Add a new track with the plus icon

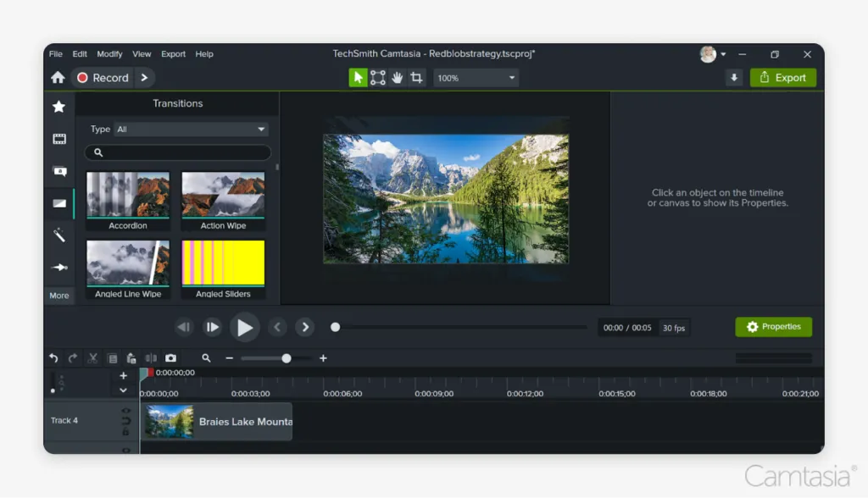(x=124, y=376)
